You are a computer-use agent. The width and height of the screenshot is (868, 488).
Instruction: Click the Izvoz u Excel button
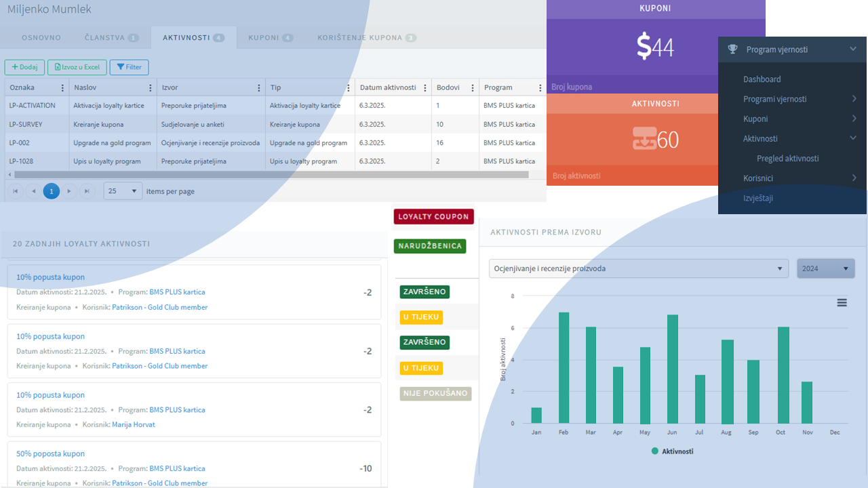tap(77, 67)
